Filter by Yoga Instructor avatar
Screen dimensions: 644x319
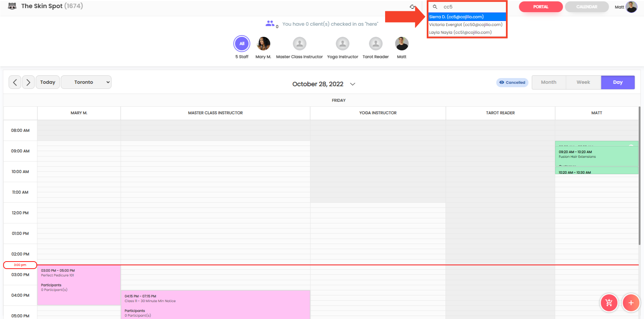pos(342,44)
